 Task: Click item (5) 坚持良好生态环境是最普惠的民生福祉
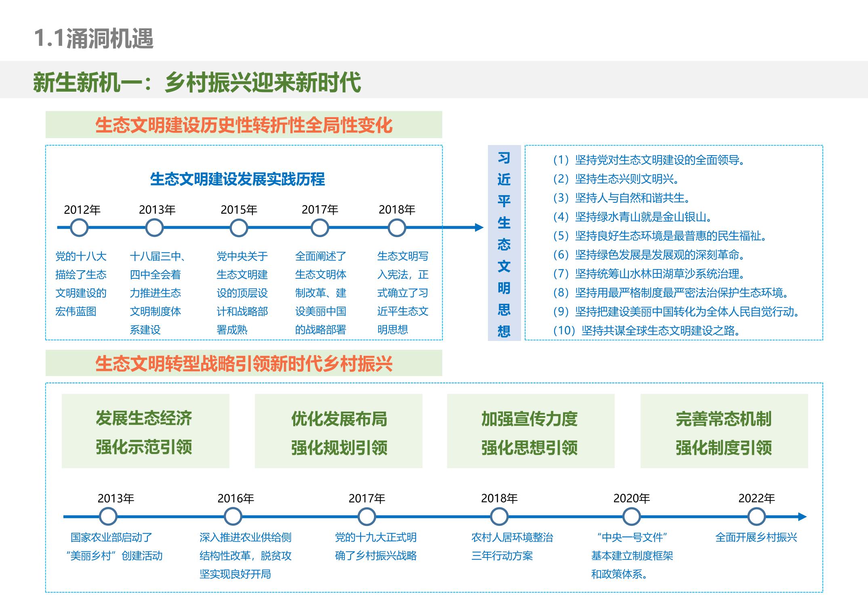(660, 236)
